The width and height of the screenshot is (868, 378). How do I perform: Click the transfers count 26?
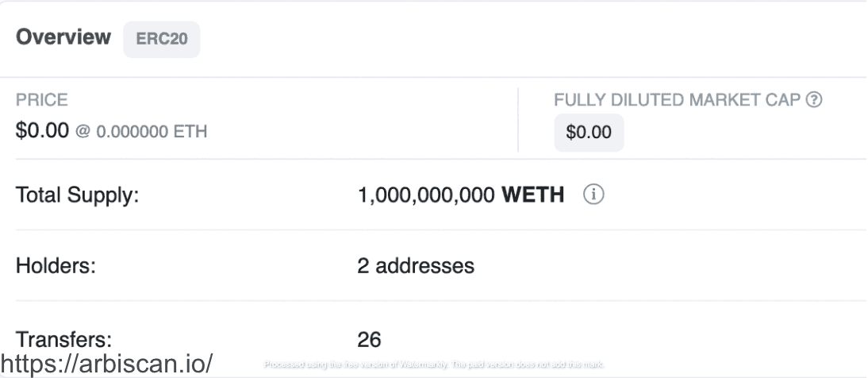370,340
